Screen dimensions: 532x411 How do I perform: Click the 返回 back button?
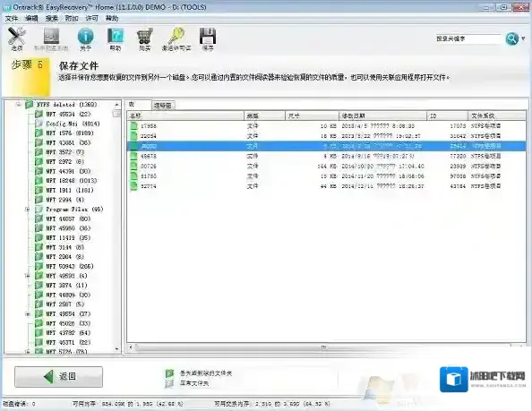(x=59, y=376)
